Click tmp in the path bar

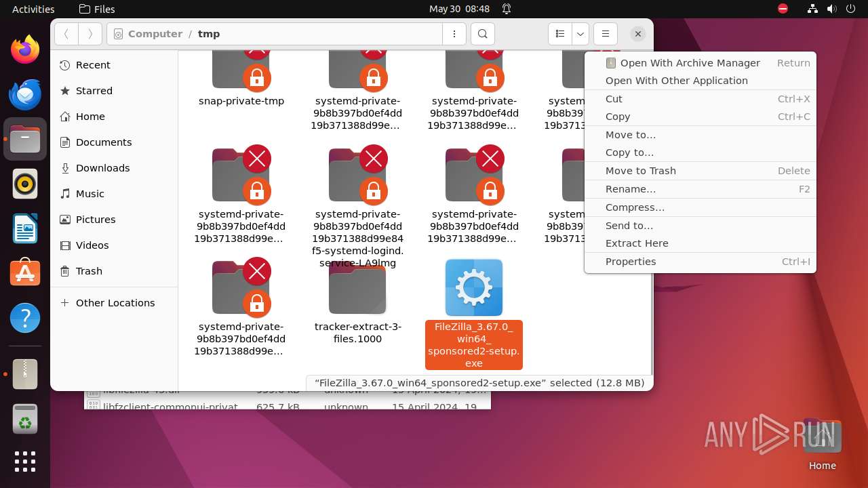coord(209,34)
